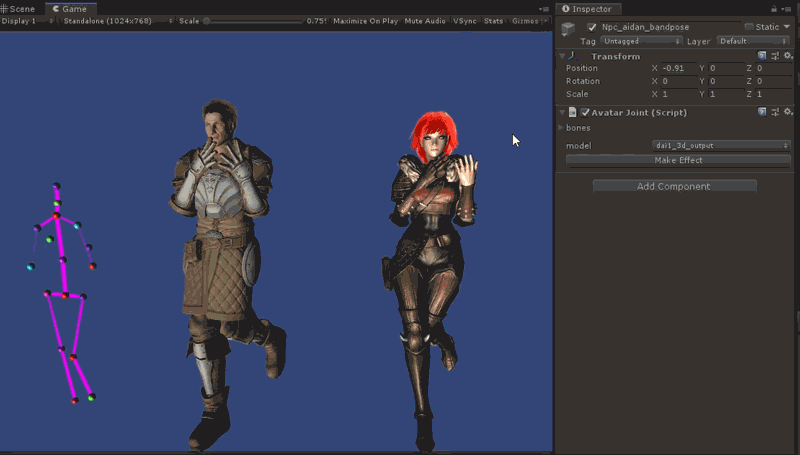The height and width of the screenshot is (455, 800).
Task: Click the Position X field
Action: pyautogui.click(x=679, y=68)
